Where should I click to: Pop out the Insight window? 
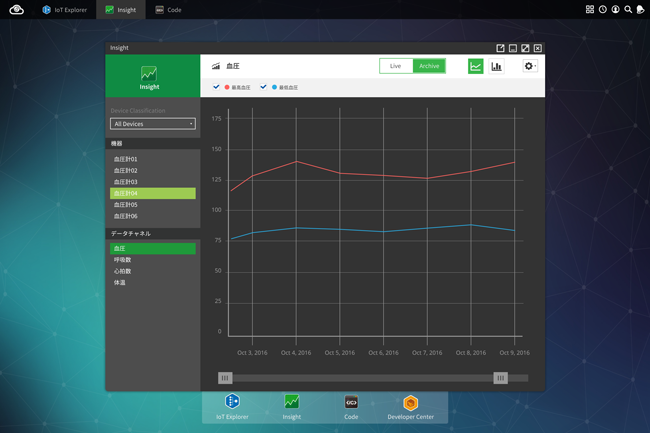(500, 48)
